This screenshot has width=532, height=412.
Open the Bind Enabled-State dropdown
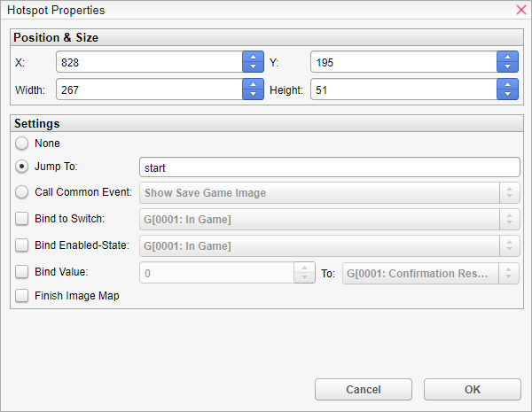click(328, 246)
